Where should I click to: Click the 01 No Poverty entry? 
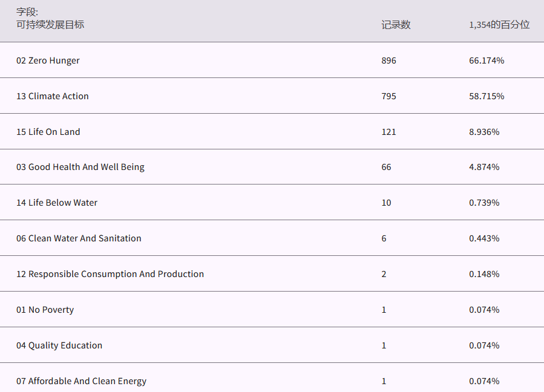(45, 310)
